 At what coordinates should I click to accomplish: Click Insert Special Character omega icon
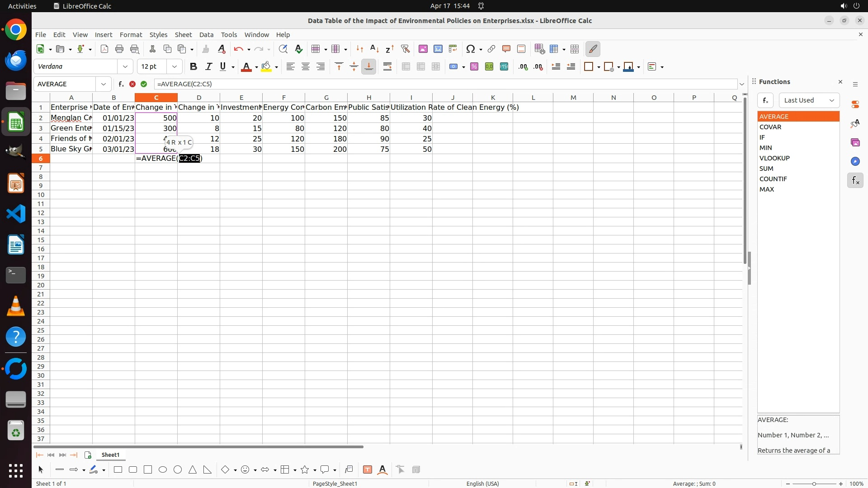pyautogui.click(x=471, y=49)
